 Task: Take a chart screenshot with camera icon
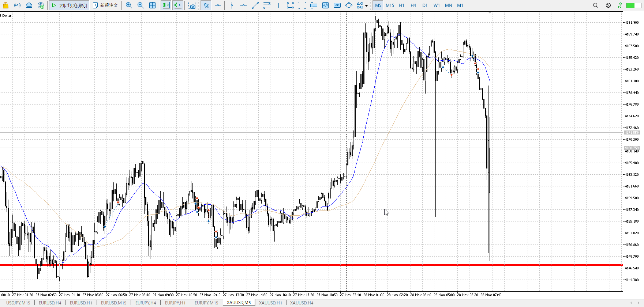192,5
